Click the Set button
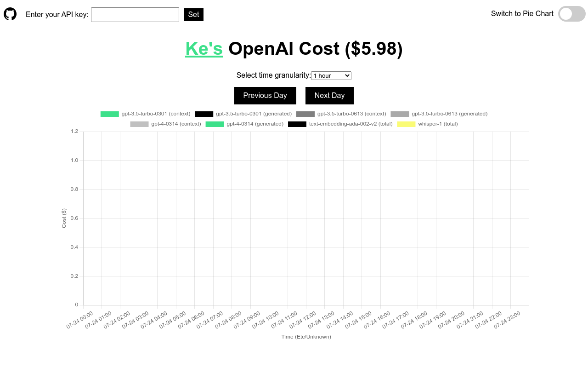Viewport: 588px width, 368px height. tap(193, 15)
